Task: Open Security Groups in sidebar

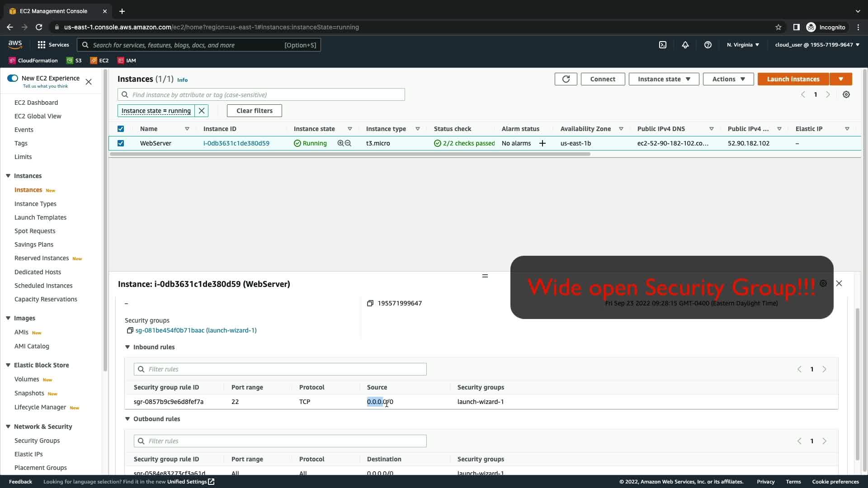Action: 37,441
